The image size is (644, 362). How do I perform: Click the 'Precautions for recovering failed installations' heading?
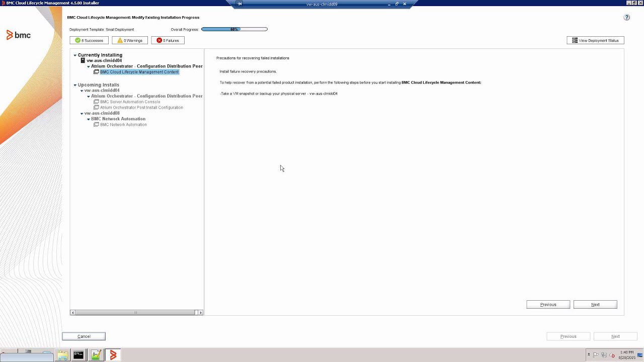[x=253, y=58]
